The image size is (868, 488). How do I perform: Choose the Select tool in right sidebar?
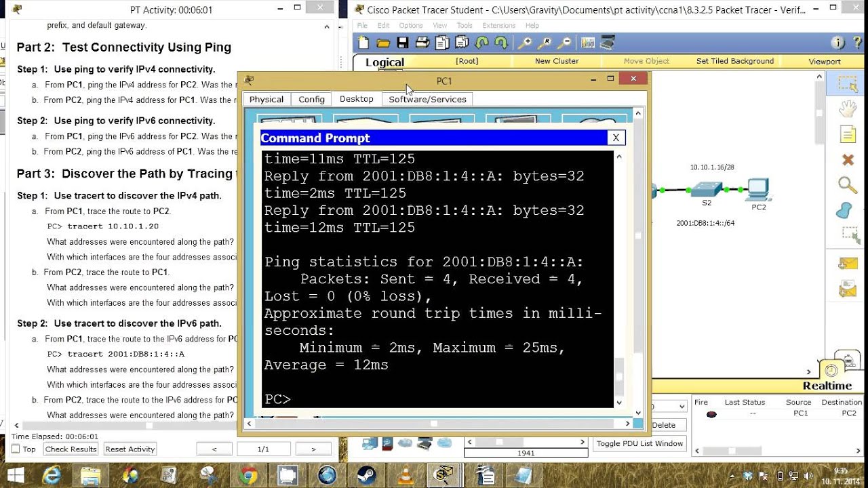(x=848, y=84)
